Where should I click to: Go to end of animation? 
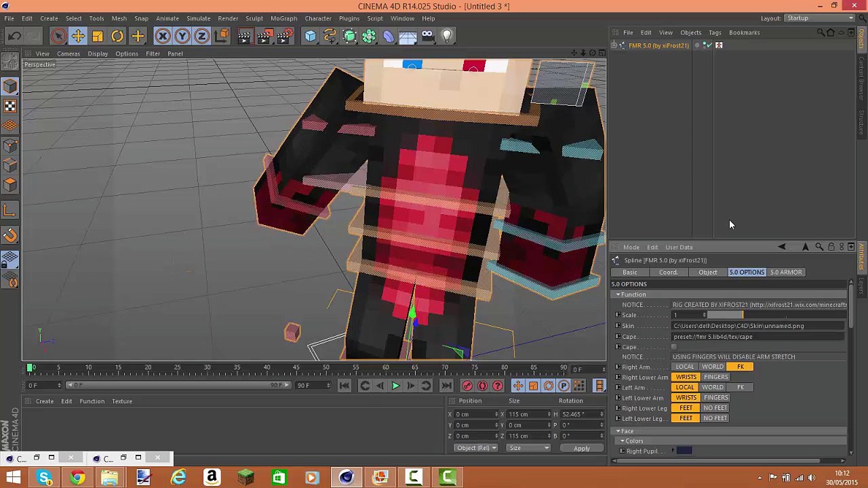click(x=446, y=386)
